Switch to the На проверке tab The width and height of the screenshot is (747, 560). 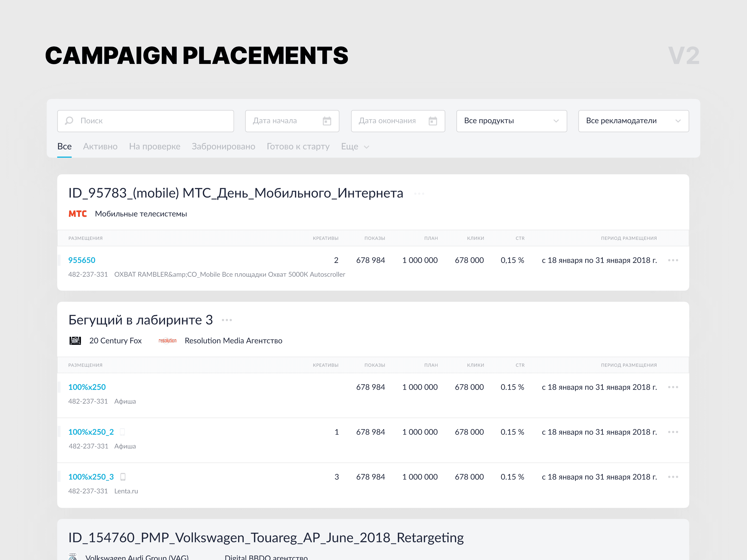click(155, 147)
